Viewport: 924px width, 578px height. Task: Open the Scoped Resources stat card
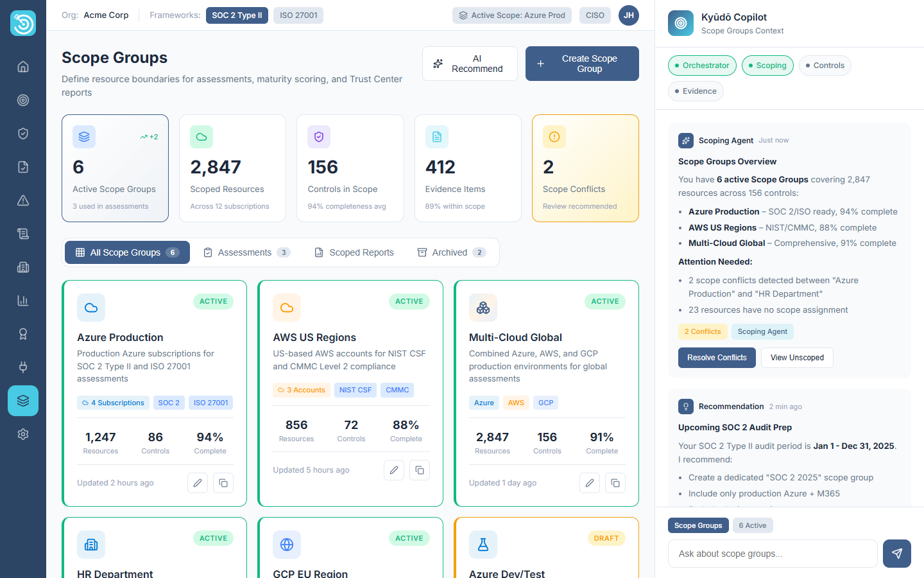coord(232,168)
